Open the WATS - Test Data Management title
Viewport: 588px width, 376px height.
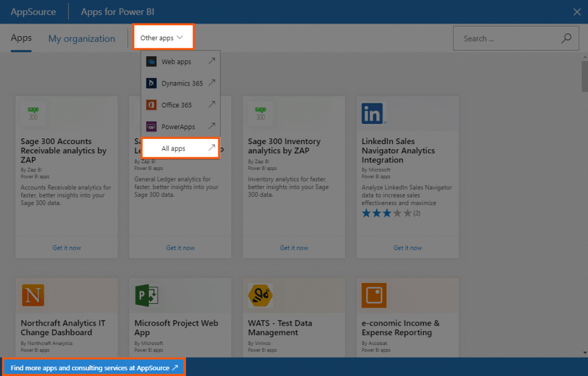[280, 328]
